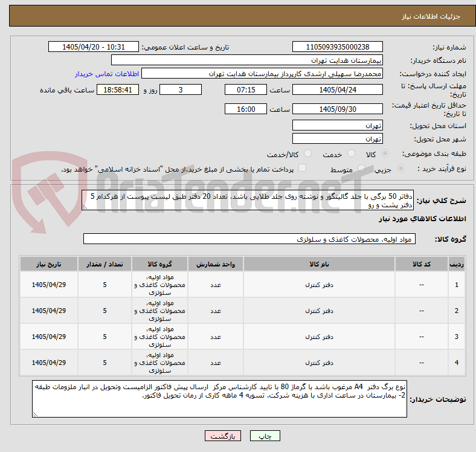Click the remaining time field 18:58:41

118,89
